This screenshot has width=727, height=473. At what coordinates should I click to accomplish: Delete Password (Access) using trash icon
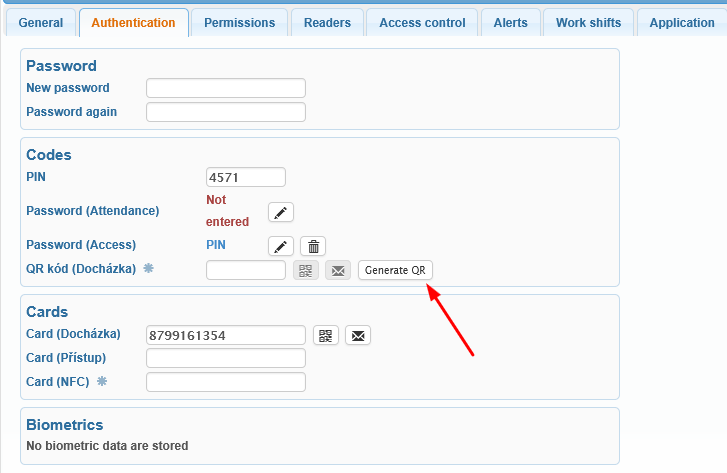pyautogui.click(x=313, y=246)
